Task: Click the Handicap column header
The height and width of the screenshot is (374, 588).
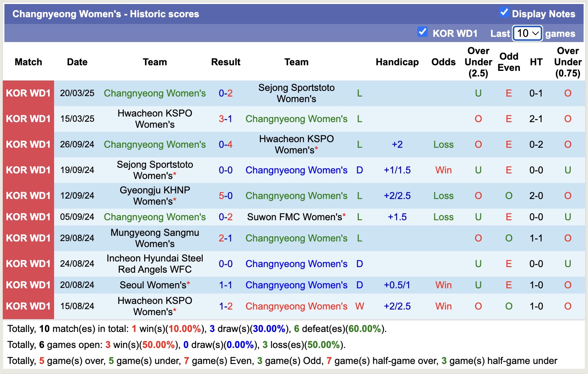Action: tap(397, 62)
